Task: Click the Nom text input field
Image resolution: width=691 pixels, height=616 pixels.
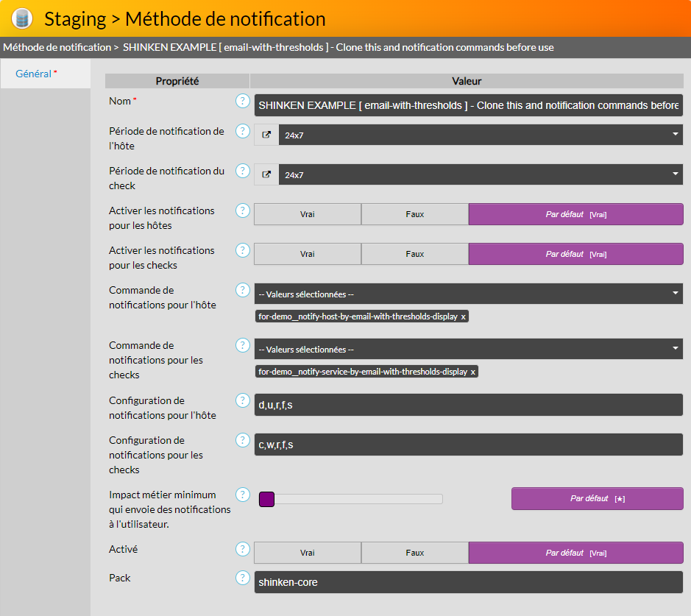Action: [x=468, y=105]
